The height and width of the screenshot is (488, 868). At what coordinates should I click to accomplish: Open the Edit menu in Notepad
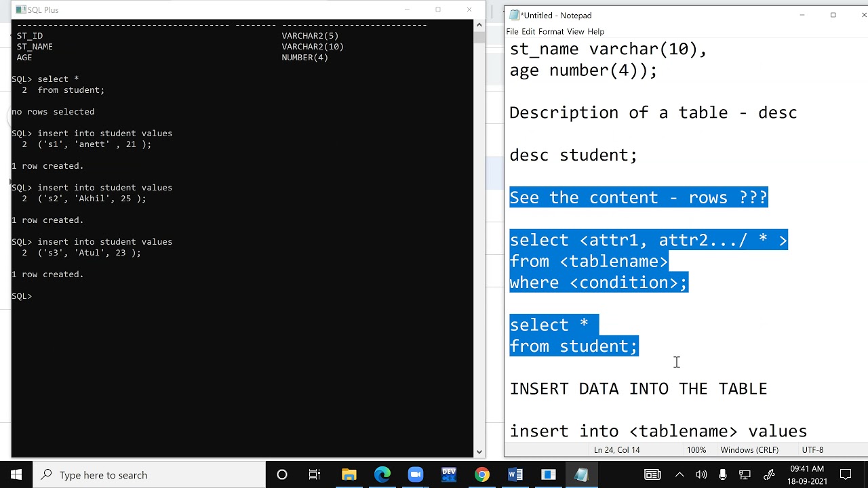pyautogui.click(x=528, y=32)
